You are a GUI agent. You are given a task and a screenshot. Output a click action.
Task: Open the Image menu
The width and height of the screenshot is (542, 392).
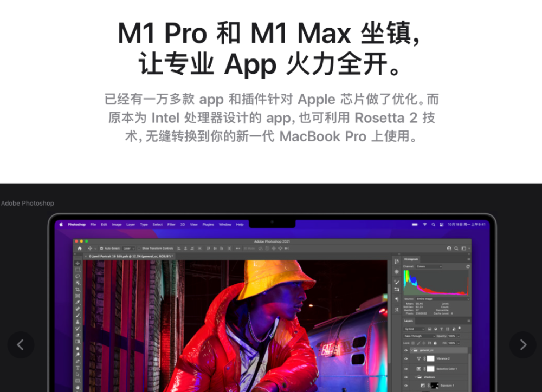[x=117, y=225]
